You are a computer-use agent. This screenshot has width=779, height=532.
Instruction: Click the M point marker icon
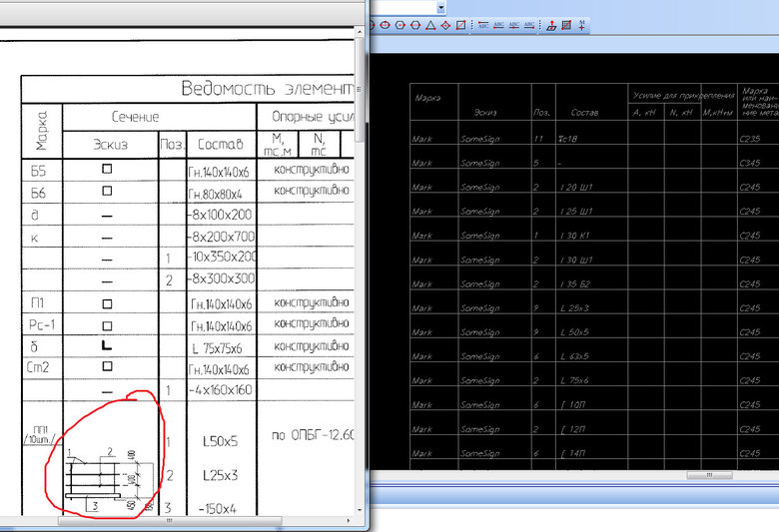pyautogui.click(x=582, y=25)
